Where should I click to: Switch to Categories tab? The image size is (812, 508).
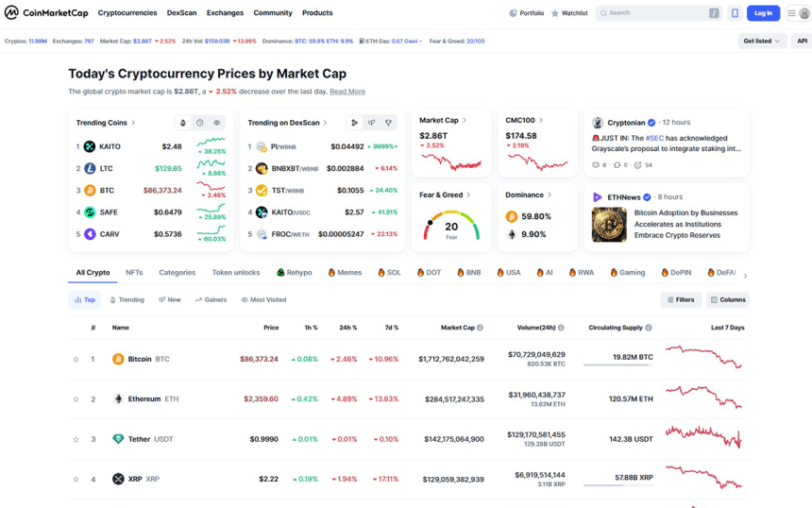[x=178, y=273]
